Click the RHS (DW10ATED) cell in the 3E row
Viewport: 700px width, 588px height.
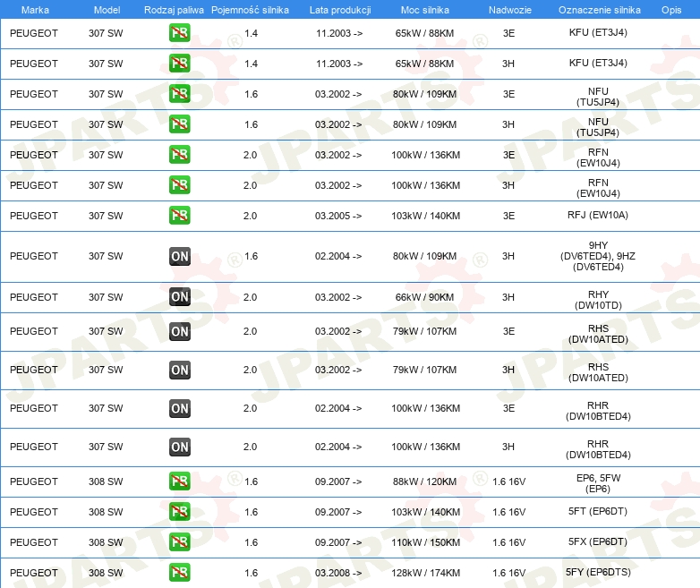[598, 334]
